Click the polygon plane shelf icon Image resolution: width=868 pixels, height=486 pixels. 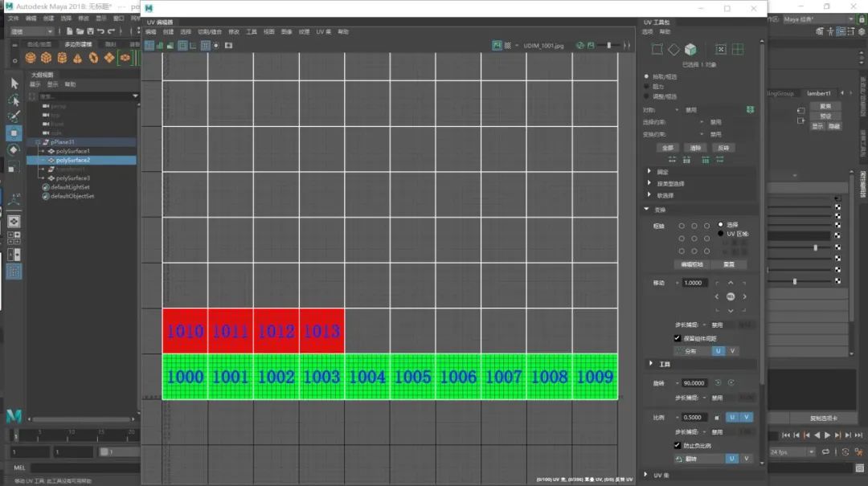pyautogui.click(x=109, y=58)
